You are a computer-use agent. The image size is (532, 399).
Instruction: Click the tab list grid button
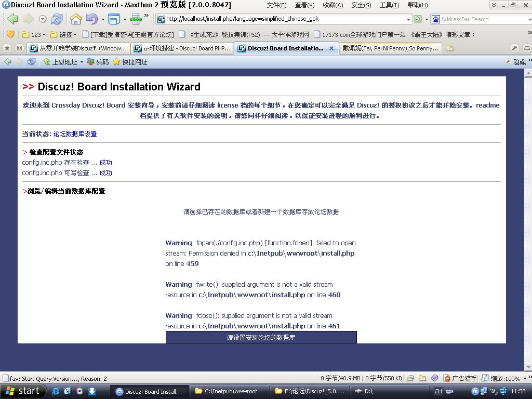point(19,48)
